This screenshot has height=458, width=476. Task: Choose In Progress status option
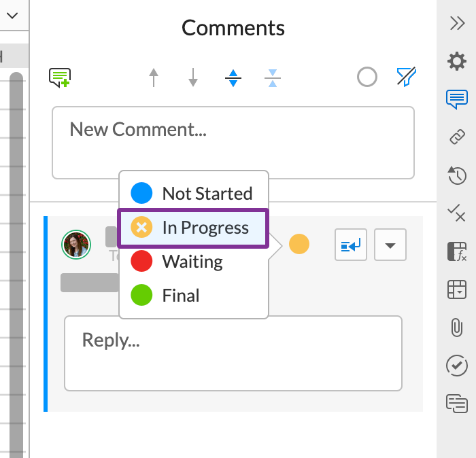click(x=194, y=228)
